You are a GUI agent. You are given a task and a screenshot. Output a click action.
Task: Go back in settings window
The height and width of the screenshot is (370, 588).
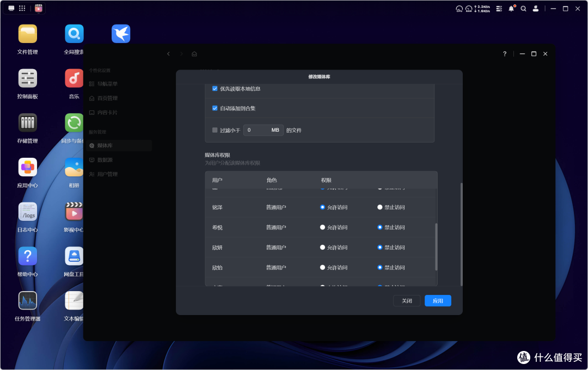pyautogui.click(x=168, y=54)
